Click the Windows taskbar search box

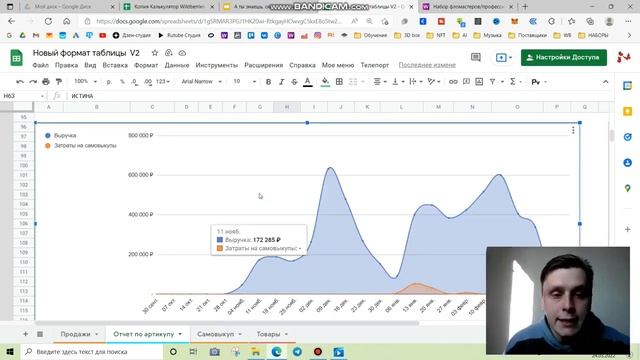[x=92, y=351]
